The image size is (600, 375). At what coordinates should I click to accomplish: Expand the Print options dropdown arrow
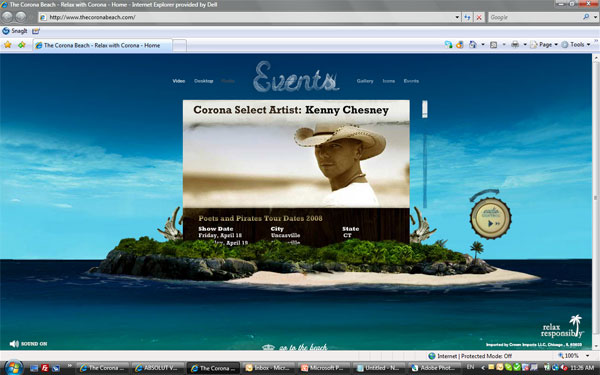click(x=525, y=45)
